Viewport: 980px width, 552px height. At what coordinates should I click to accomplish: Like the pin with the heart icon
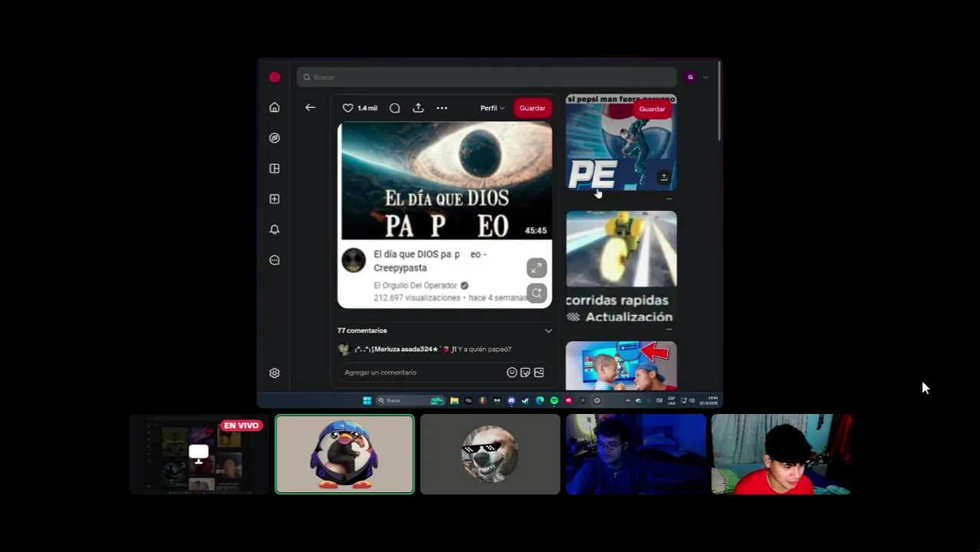click(x=347, y=108)
